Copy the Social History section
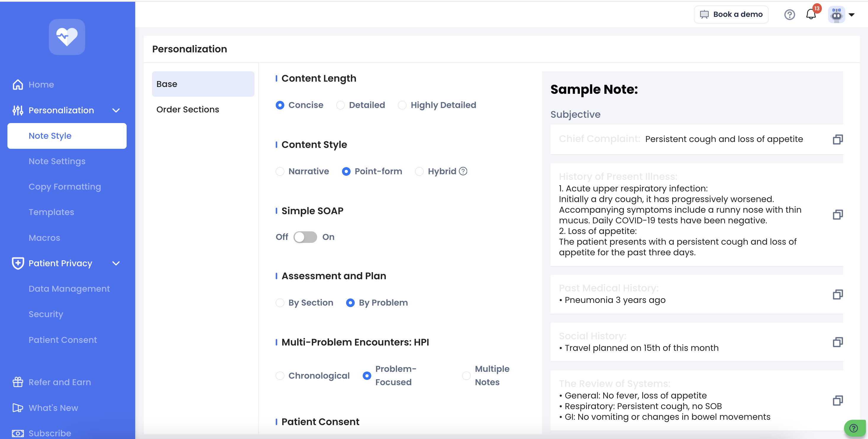Image resolution: width=868 pixels, height=439 pixels. pos(838,342)
